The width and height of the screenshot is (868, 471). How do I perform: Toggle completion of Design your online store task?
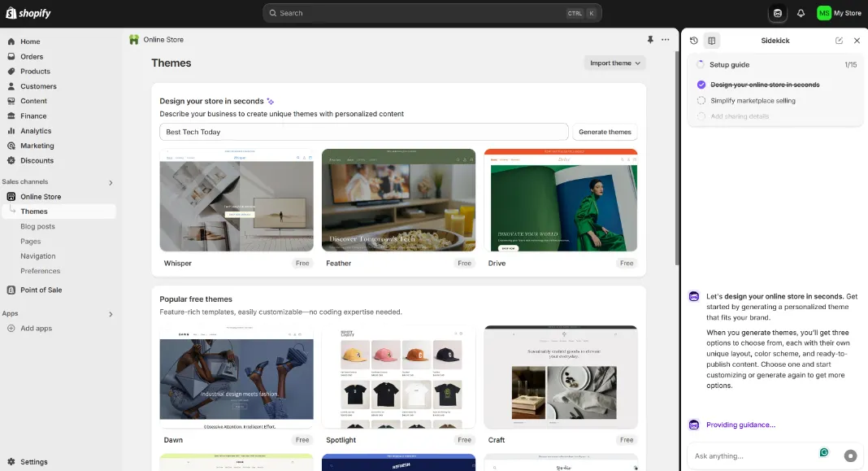pos(701,85)
